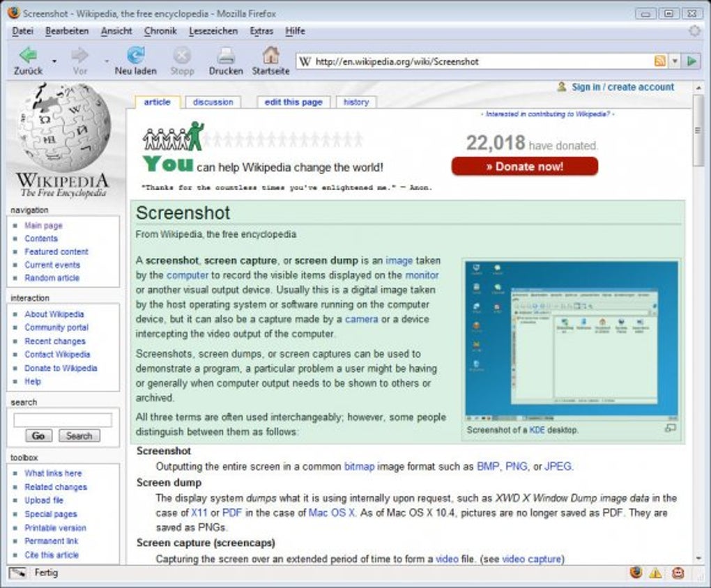Click the Wikipedia search input field

tap(63, 420)
